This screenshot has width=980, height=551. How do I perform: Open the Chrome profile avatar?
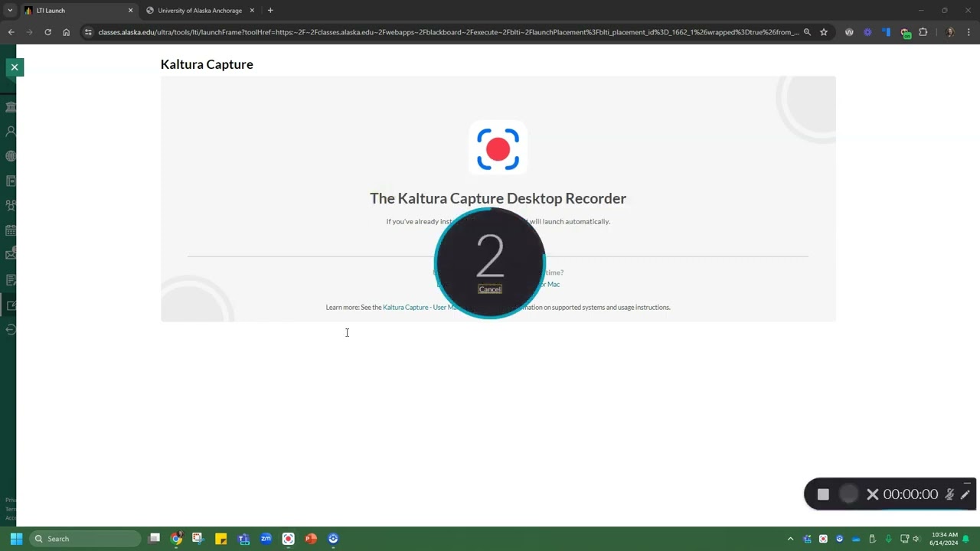(x=950, y=32)
